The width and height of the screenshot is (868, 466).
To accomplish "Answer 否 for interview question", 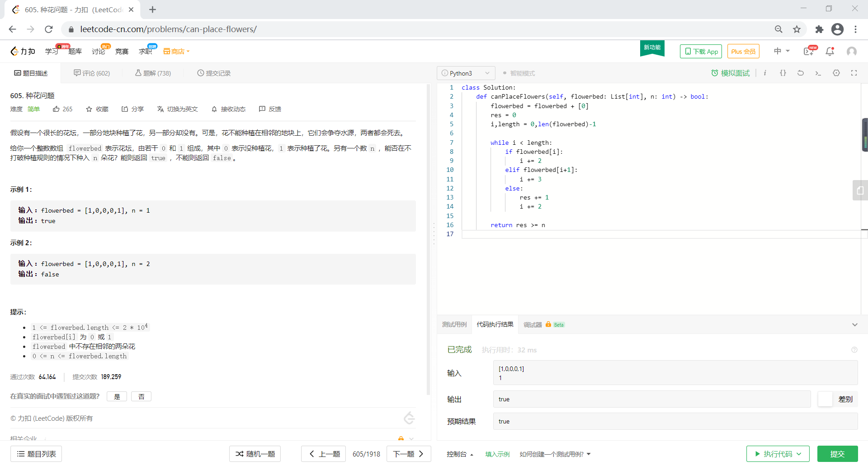I will pos(141,396).
